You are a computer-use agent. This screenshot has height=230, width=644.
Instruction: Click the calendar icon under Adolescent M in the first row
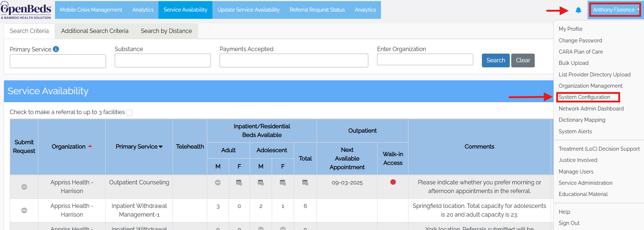click(x=261, y=183)
